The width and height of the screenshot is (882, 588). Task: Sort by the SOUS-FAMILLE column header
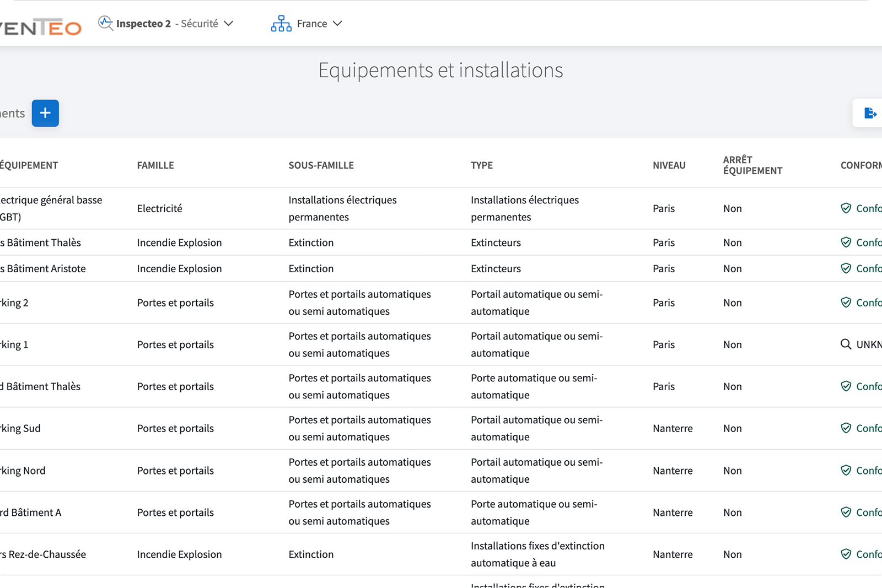(x=321, y=165)
